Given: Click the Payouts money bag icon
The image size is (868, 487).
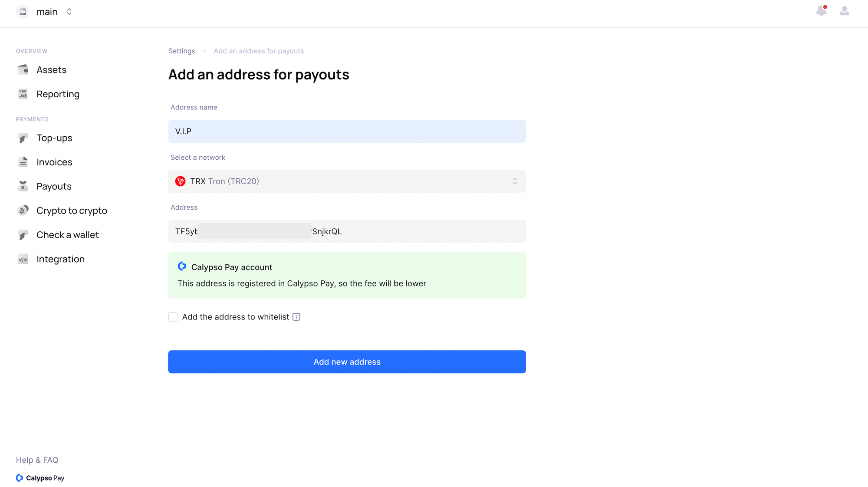Looking at the screenshot, I should pyautogui.click(x=23, y=186).
